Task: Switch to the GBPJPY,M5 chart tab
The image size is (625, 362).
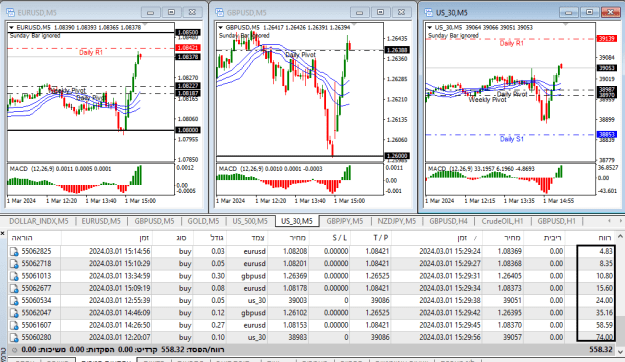Action: tap(345, 221)
